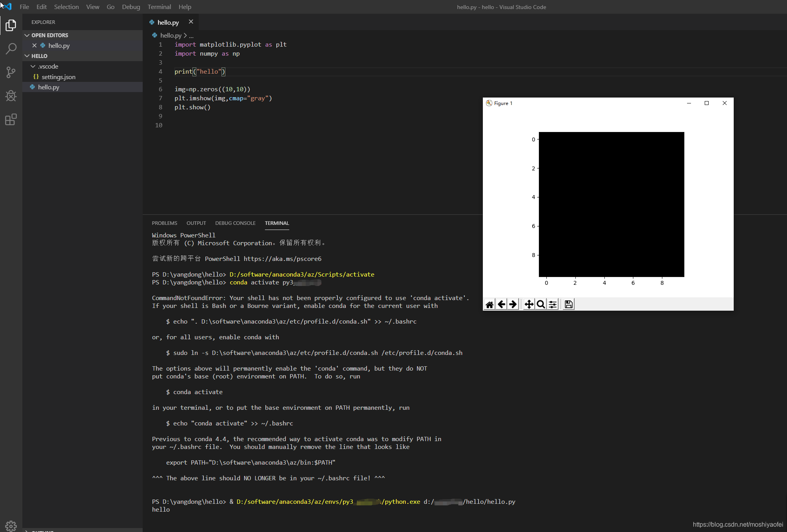
Task: Reset view with Home in Figure 1 toolbar
Action: point(489,304)
